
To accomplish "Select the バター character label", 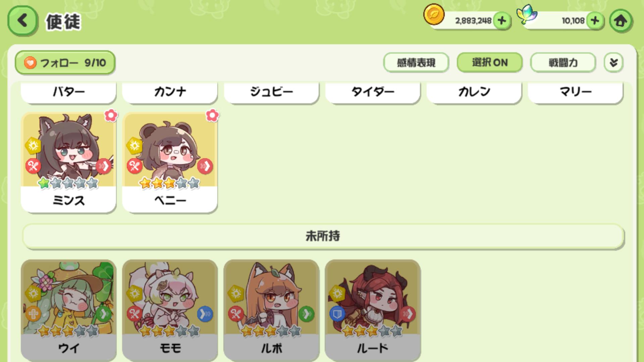I will [68, 92].
